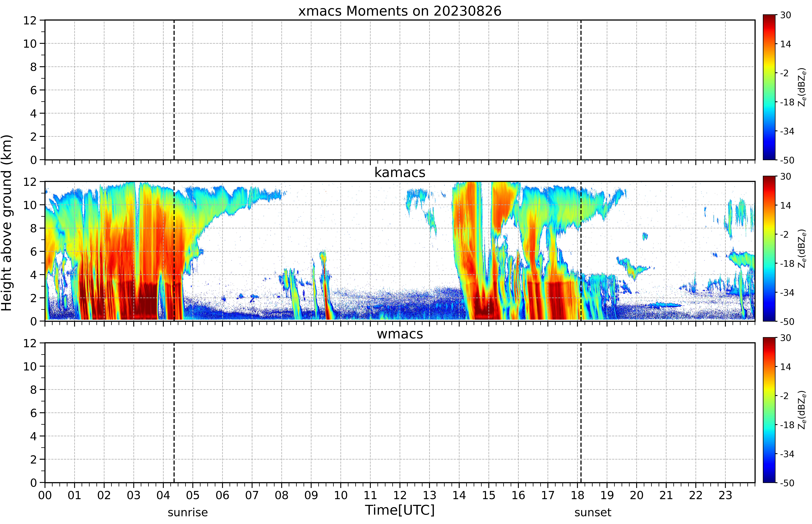
Task: Click the 'kamacs' panel title
Action: tap(400, 172)
